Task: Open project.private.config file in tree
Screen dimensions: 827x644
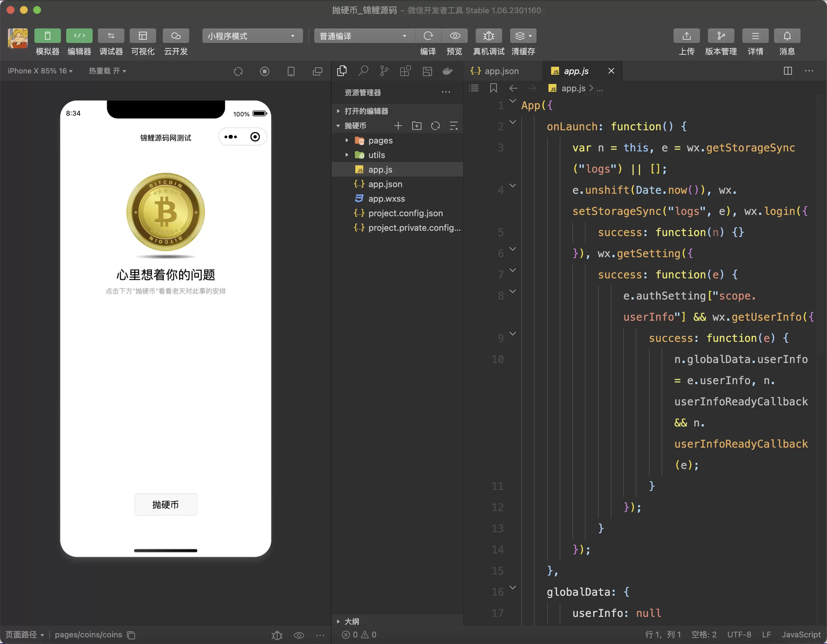Action: coord(397,228)
